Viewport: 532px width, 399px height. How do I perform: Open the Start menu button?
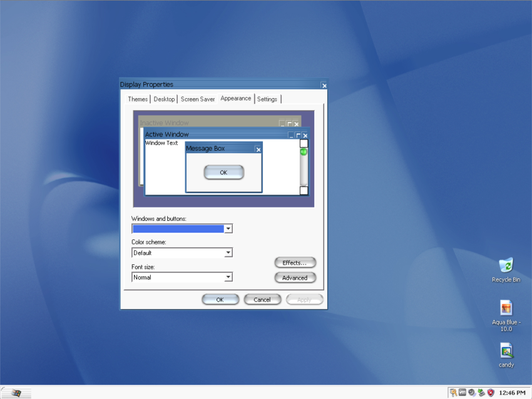point(16,393)
